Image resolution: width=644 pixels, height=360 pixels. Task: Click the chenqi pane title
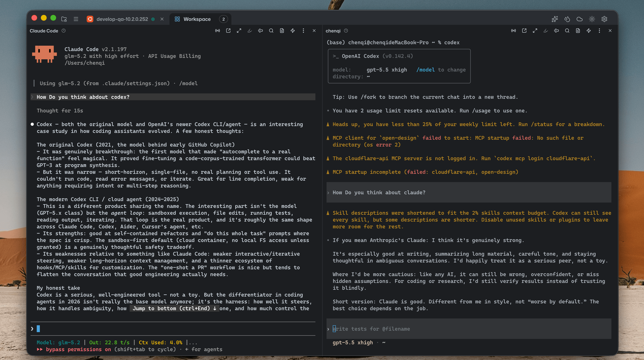click(x=333, y=31)
